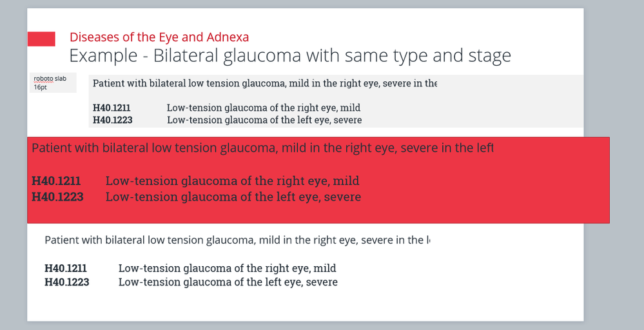Click code H40.1211 in the gray box
Viewport: 644px width, 330px height.
coord(112,108)
